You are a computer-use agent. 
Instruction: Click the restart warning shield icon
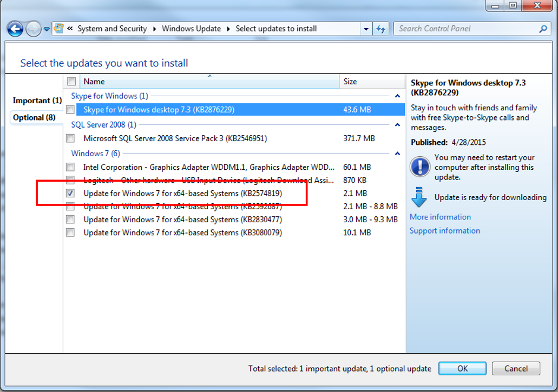coord(419,167)
